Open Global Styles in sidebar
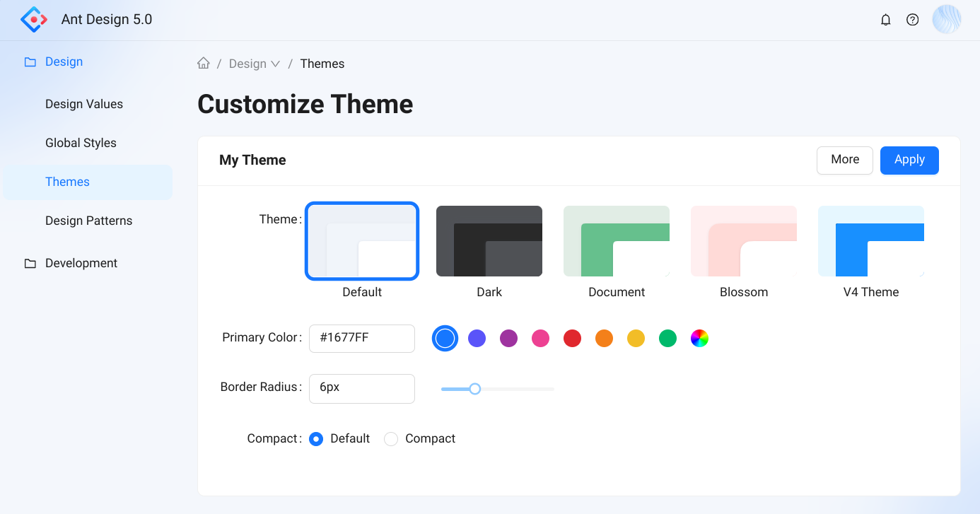Image resolution: width=980 pixels, height=514 pixels. (88, 143)
